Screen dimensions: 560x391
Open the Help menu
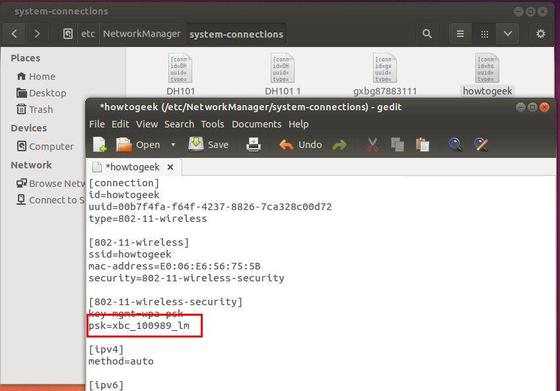point(299,124)
